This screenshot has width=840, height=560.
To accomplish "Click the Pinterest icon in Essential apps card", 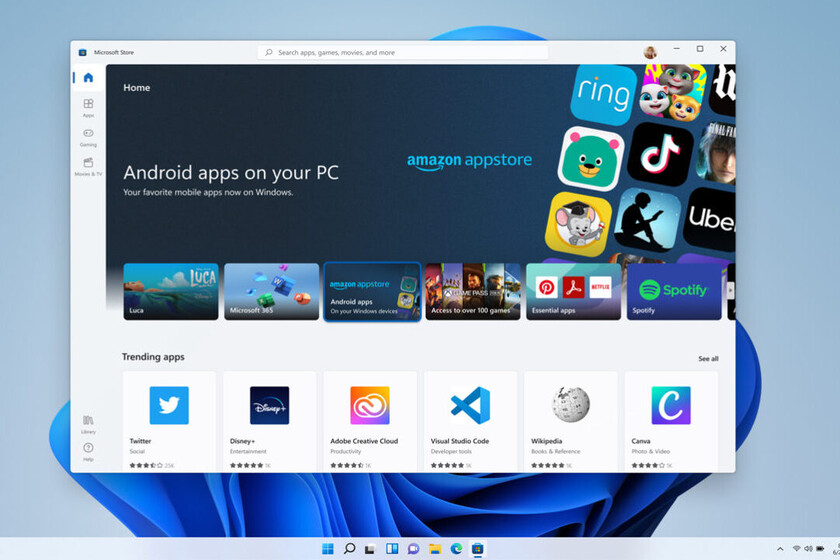I will point(546,288).
